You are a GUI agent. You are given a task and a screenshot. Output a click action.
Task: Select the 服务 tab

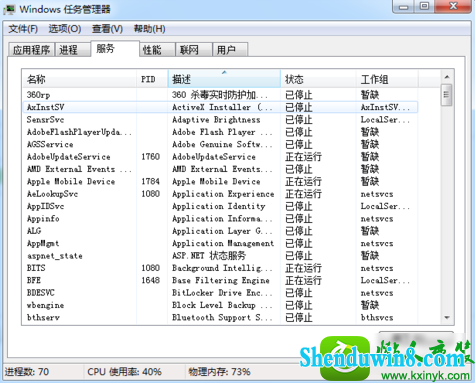point(115,49)
